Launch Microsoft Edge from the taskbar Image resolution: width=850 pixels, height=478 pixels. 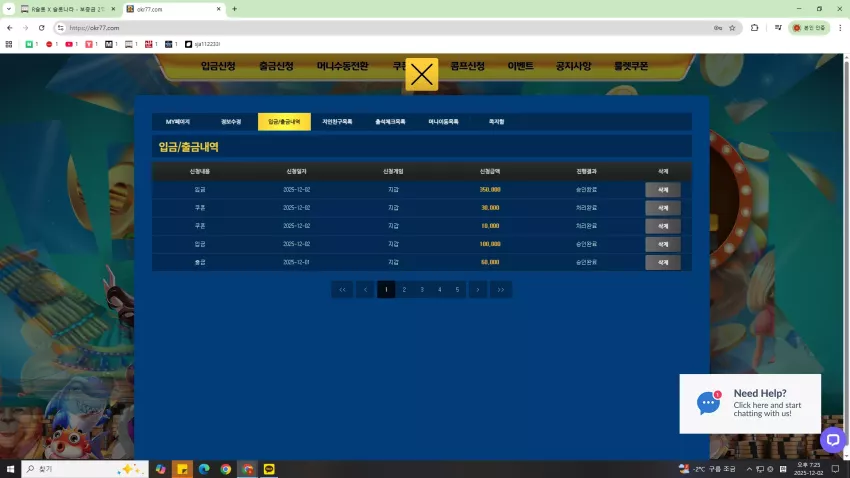click(204, 469)
